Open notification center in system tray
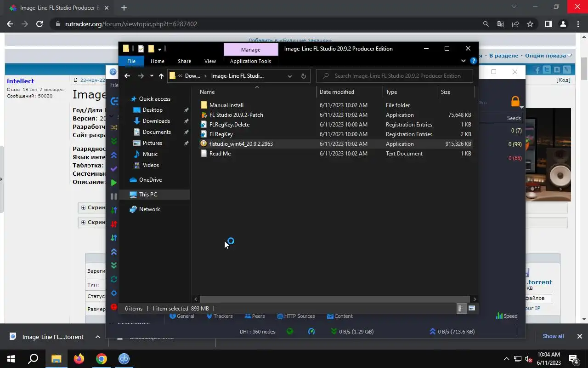 (573, 359)
